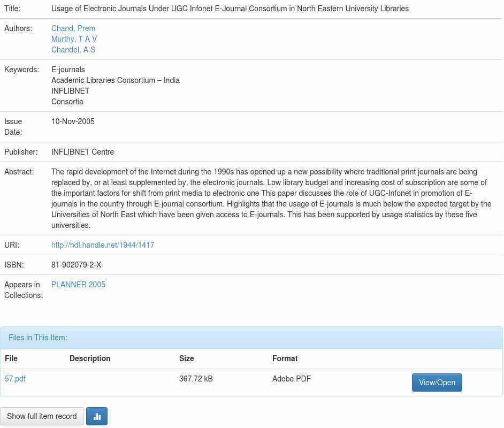504x428 pixels.
Task: Click the Size column header
Action: [x=186, y=358]
